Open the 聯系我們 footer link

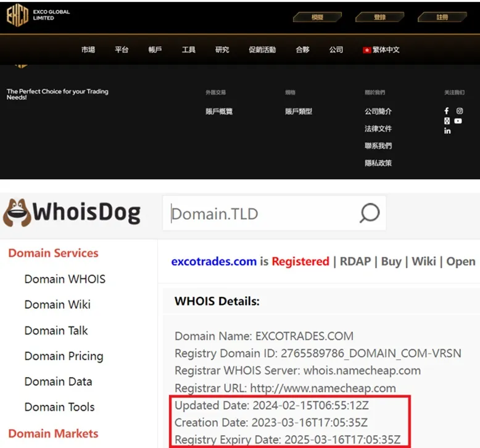[378, 146]
